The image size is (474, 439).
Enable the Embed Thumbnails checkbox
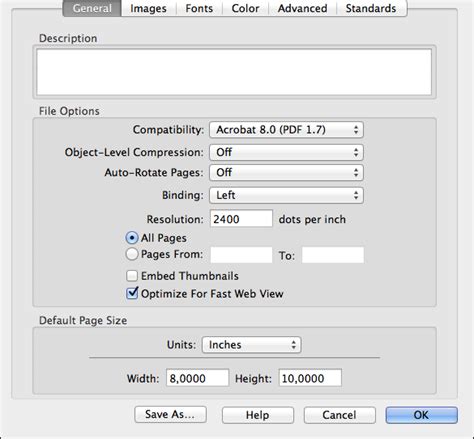(132, 276)
